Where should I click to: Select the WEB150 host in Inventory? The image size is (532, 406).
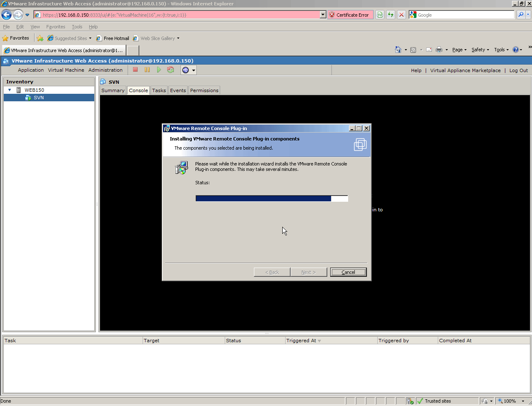[34, 90]
